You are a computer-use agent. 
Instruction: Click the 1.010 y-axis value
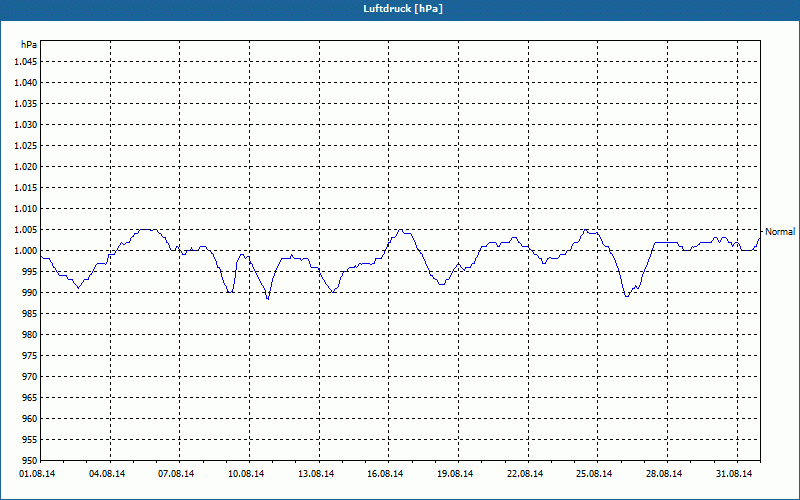[28, 209]
